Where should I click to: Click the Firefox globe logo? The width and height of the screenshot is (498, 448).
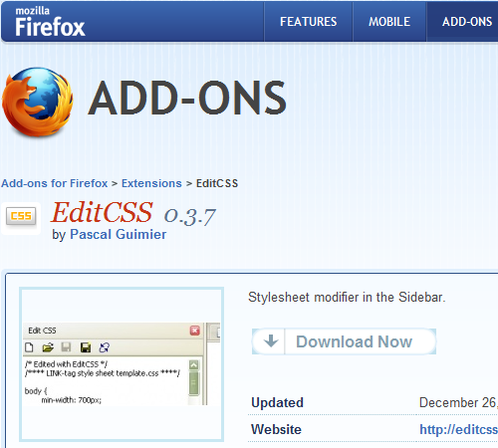(37, 103)
